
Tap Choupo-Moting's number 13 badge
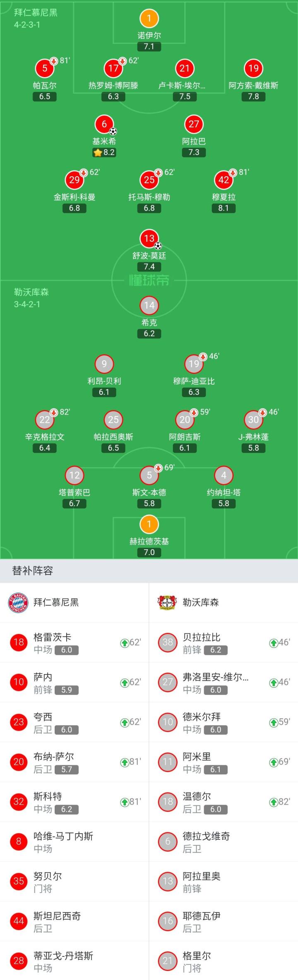pos(149,238)
